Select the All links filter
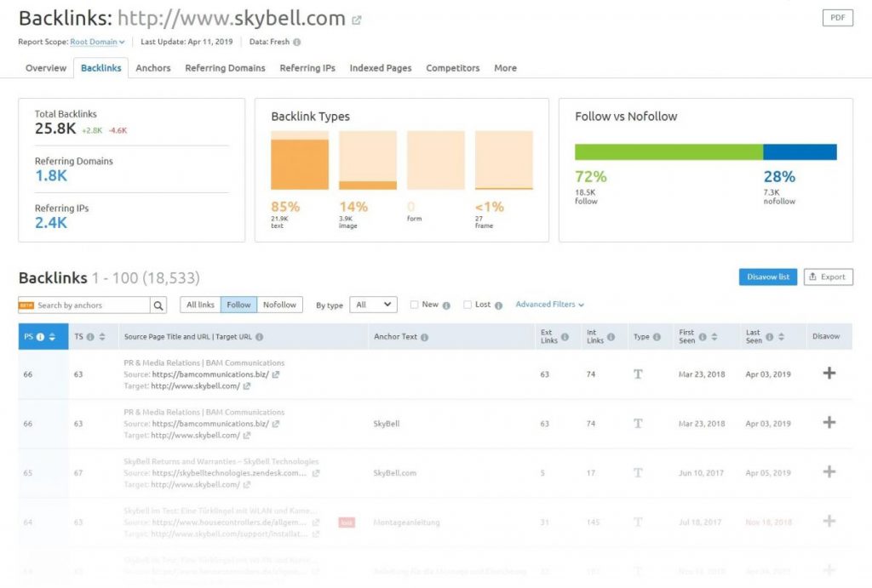 [x=200, y=305]
